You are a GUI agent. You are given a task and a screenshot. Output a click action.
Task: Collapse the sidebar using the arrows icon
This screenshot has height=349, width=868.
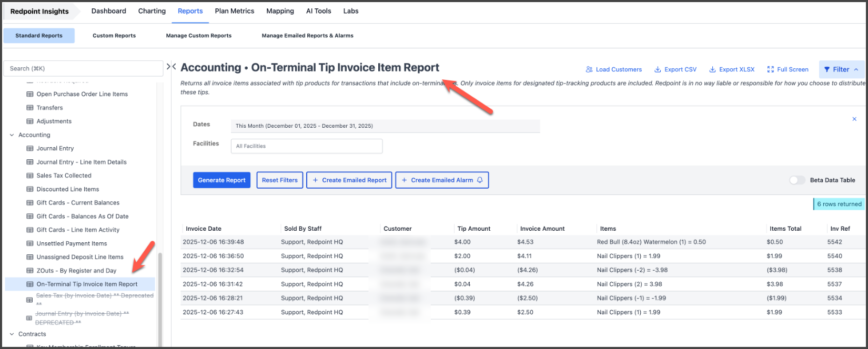tap(171, 67)
